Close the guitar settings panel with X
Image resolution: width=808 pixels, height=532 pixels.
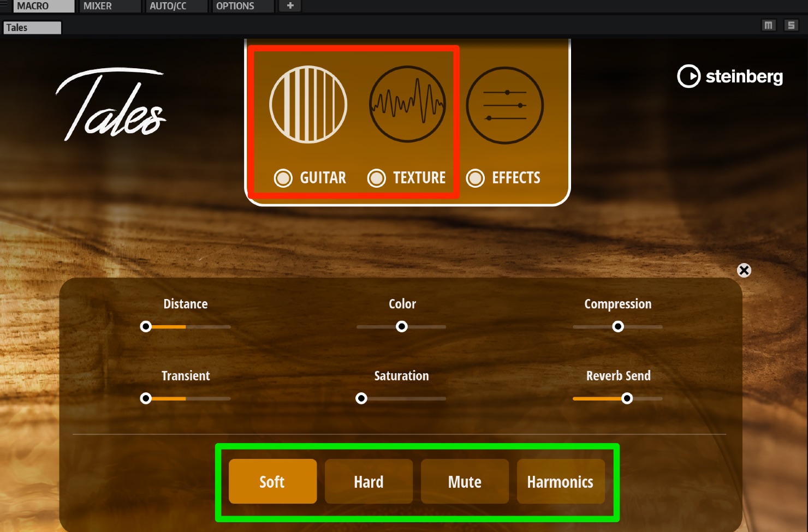744,270
